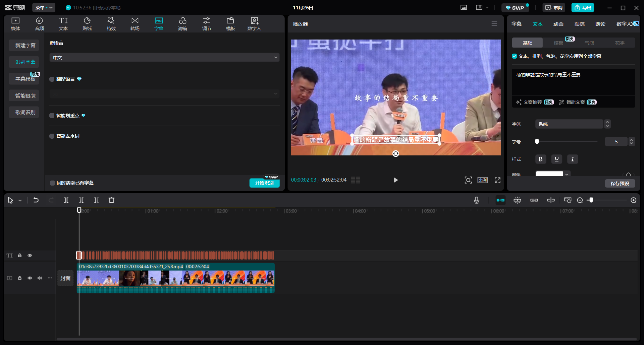The height and width of the screenshot is (345, 644).
Task: Toggle video track visibility eye
Action: [30, 278]
